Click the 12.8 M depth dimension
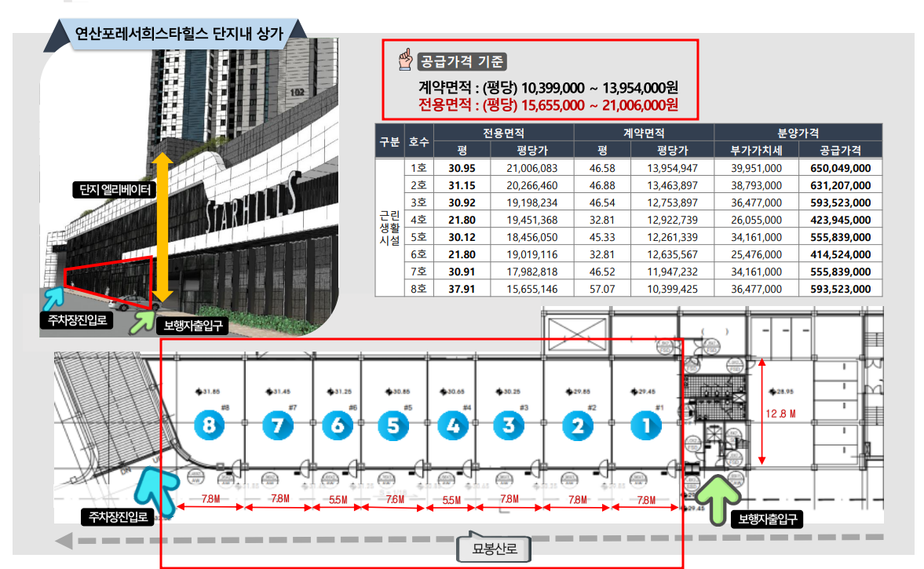 pyautogui.click(x=780, y=414)
